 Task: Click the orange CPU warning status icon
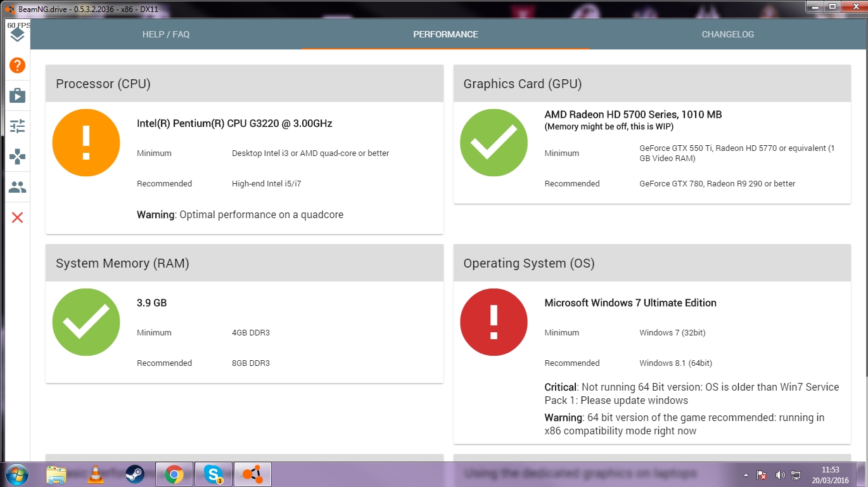click(x=86, y=143)
